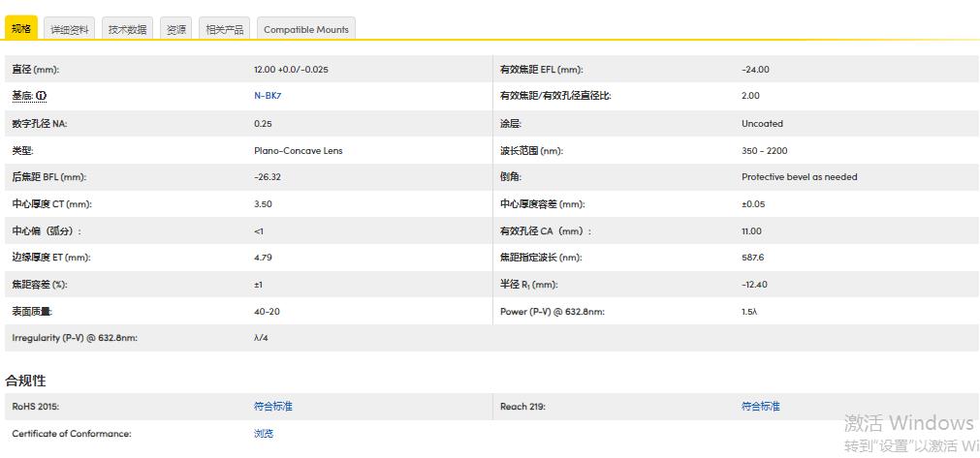Select the 规格 tab

21,28
